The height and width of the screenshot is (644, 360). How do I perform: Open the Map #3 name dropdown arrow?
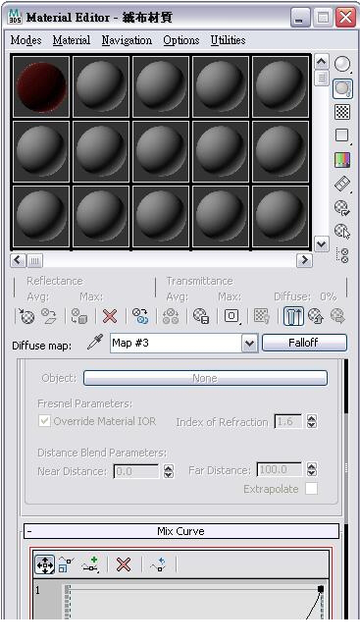249,343
